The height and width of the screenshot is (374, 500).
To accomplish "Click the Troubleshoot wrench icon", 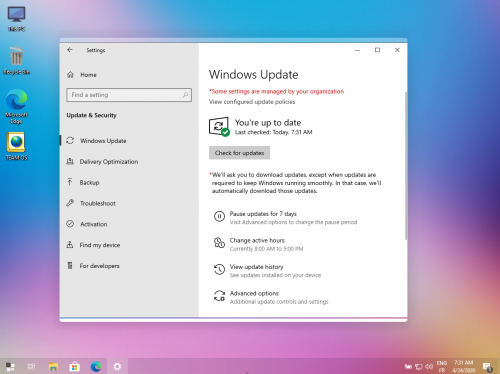I will point(70,203).
